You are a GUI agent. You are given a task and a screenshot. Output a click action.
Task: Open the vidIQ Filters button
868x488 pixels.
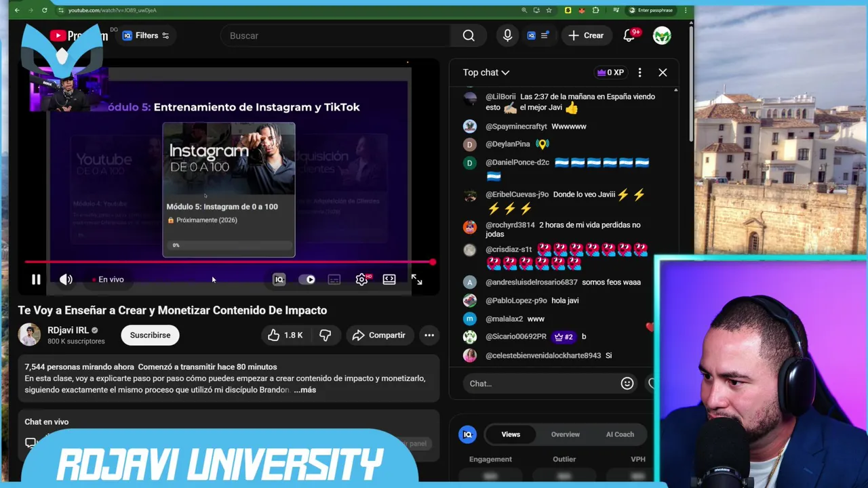[x=146, y=35]
